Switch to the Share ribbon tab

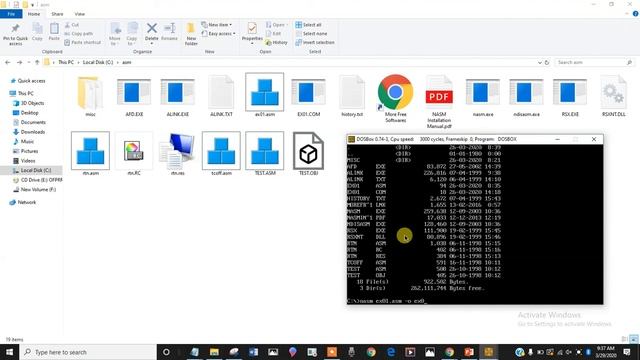57,14
